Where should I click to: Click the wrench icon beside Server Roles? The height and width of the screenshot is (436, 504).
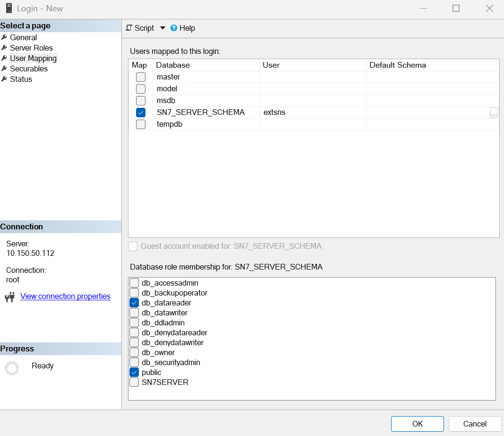(x=5, y=48)
